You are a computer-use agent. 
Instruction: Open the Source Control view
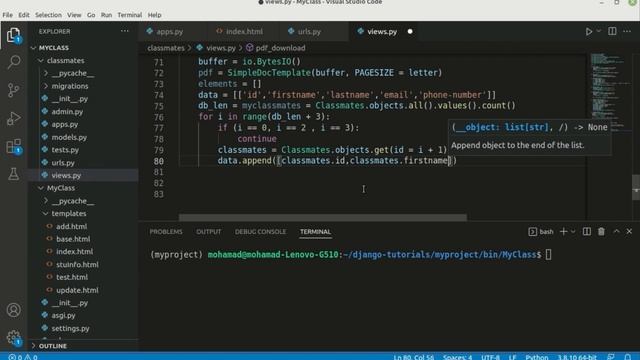tap(13, 90)
